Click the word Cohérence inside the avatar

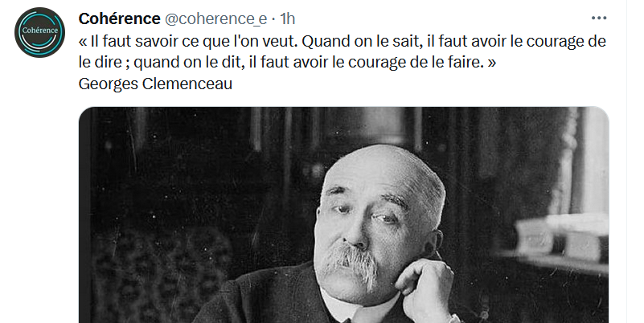[40, 31]
